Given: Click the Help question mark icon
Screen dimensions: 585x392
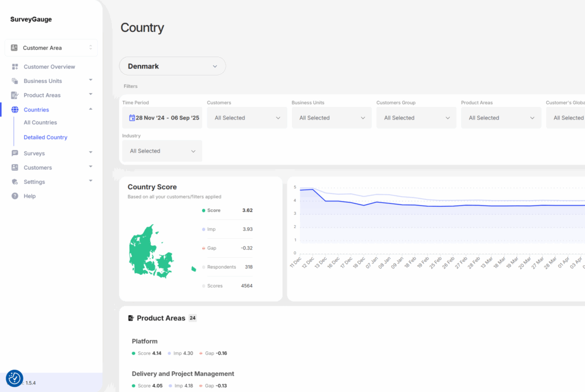Looking at the screenshot, I should click(x=15, y=196).
